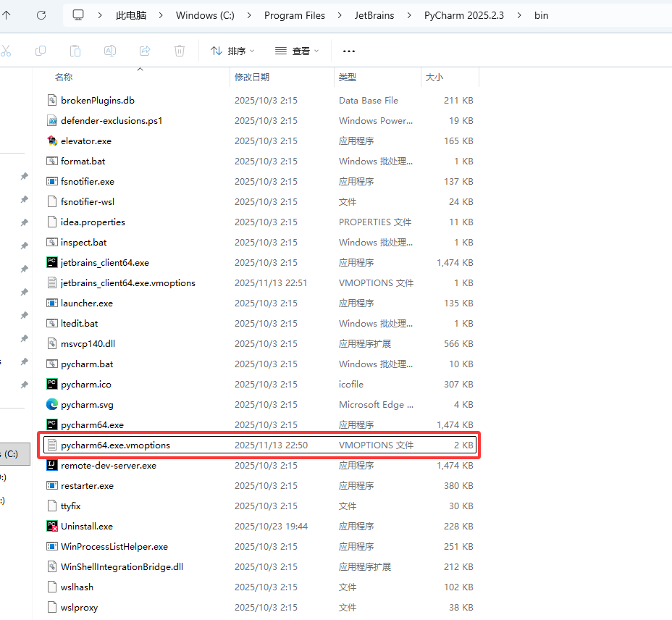Click the Rename icon in the toolbar
Image resolution: width=672 pixels, height=620 pixels.
click(110, 51)
